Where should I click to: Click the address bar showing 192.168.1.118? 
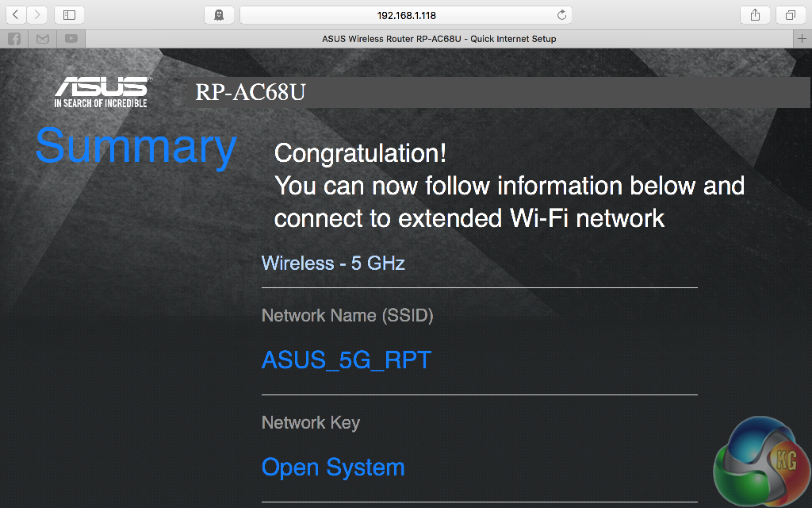click(x=406, y=15)
